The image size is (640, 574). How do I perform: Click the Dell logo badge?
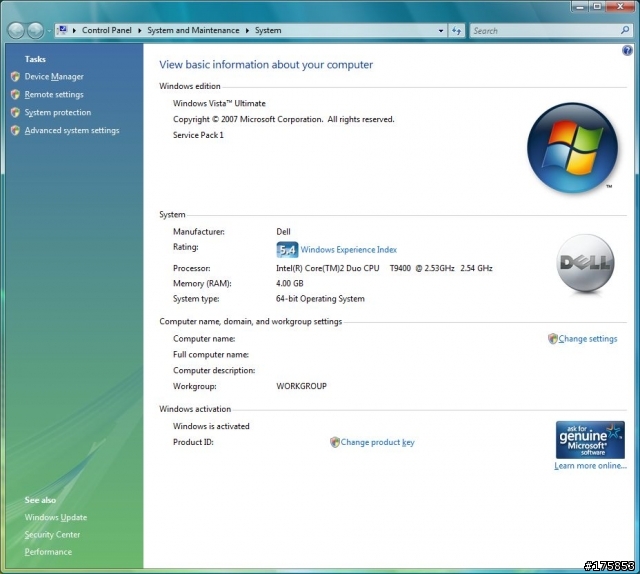click(x=585, y=263)
